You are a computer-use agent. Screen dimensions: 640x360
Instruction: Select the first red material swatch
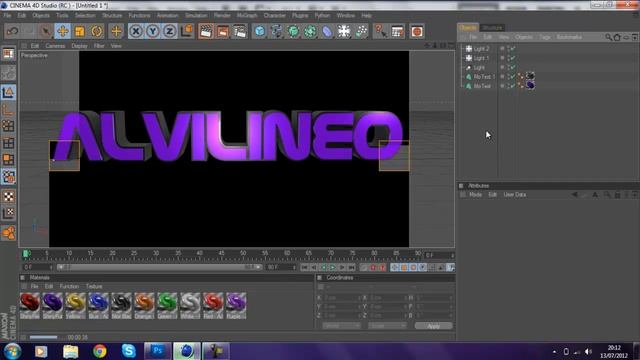point(30,305)
